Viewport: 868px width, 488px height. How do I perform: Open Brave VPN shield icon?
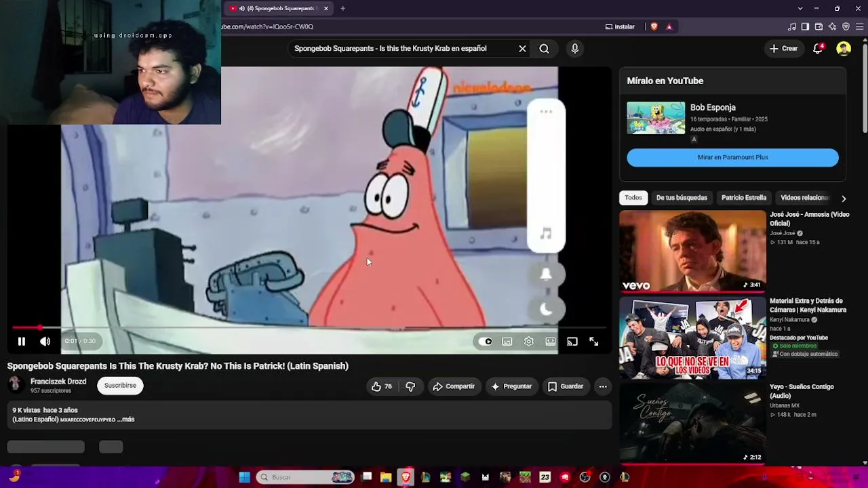point(846,27)
